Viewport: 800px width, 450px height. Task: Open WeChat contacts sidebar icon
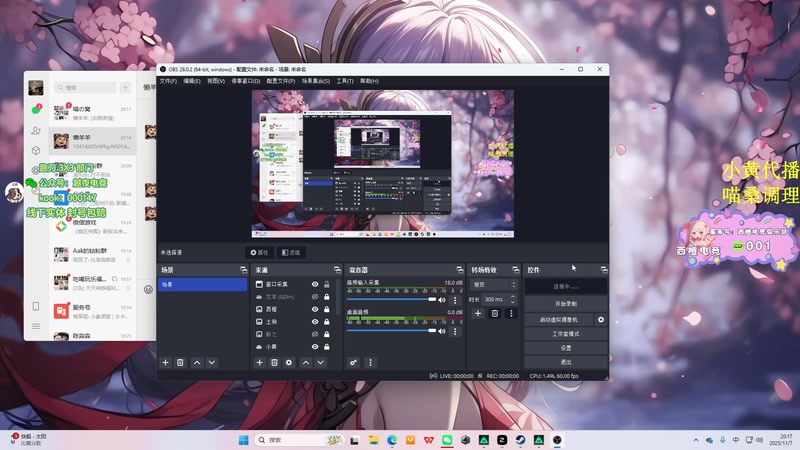point(36,131)
